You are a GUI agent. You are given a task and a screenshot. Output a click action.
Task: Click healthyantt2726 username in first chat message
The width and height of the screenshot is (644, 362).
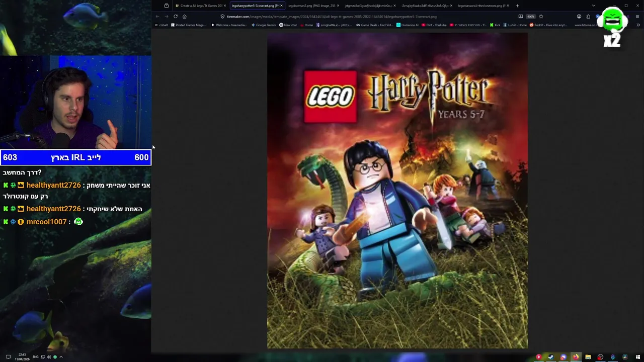click(53, 185)
